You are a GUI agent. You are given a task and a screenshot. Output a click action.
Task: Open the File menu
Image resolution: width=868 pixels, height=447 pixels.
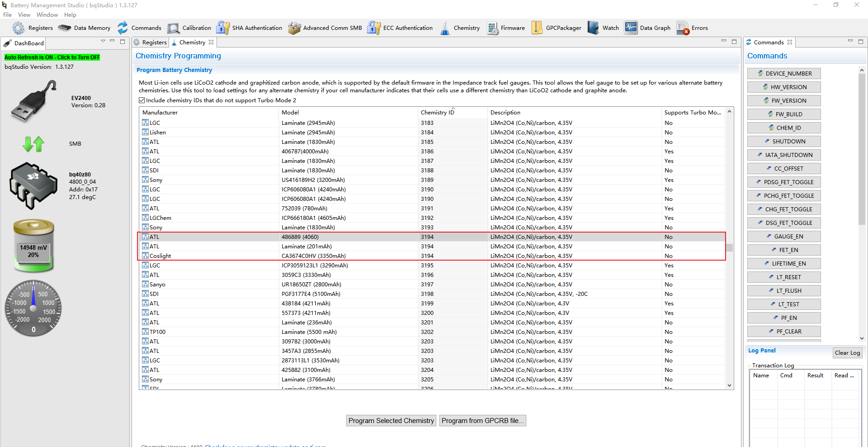tap(7, 15)
